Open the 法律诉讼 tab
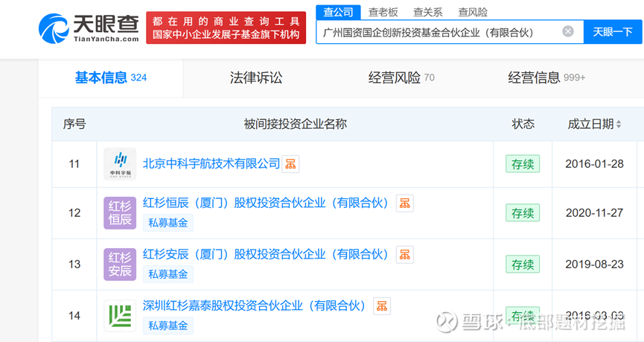 point(256,77)
